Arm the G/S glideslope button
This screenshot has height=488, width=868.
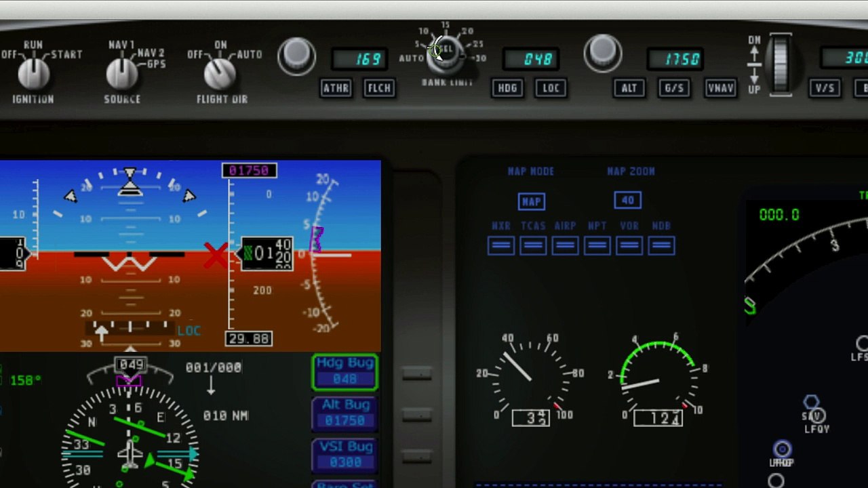(x=675, y=88)
